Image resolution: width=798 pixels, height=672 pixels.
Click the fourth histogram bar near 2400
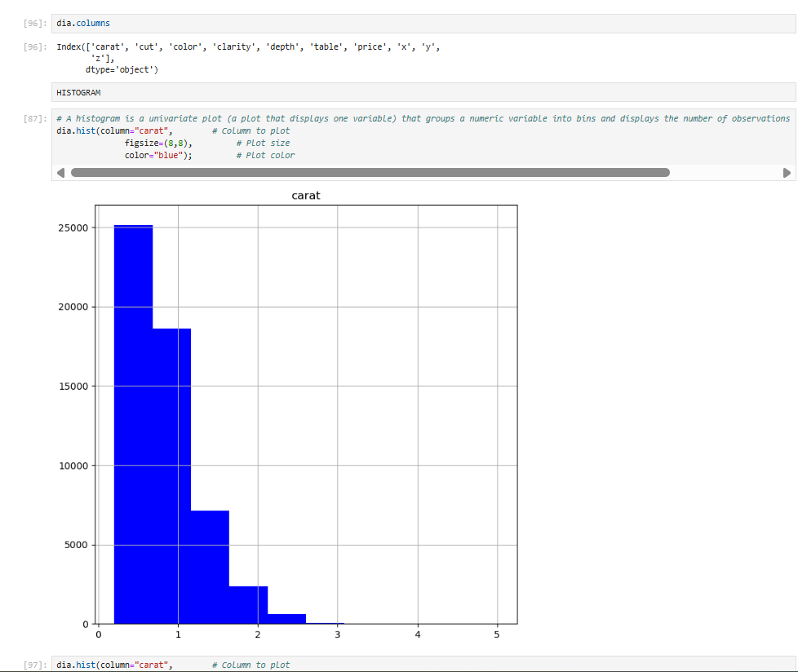(x=248, y=605)
